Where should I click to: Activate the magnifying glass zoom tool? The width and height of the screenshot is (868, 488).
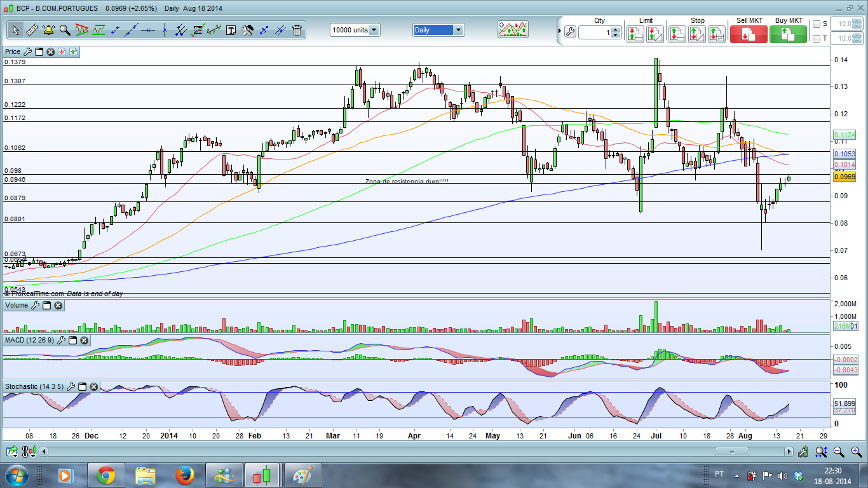click(x=65, y=30)
